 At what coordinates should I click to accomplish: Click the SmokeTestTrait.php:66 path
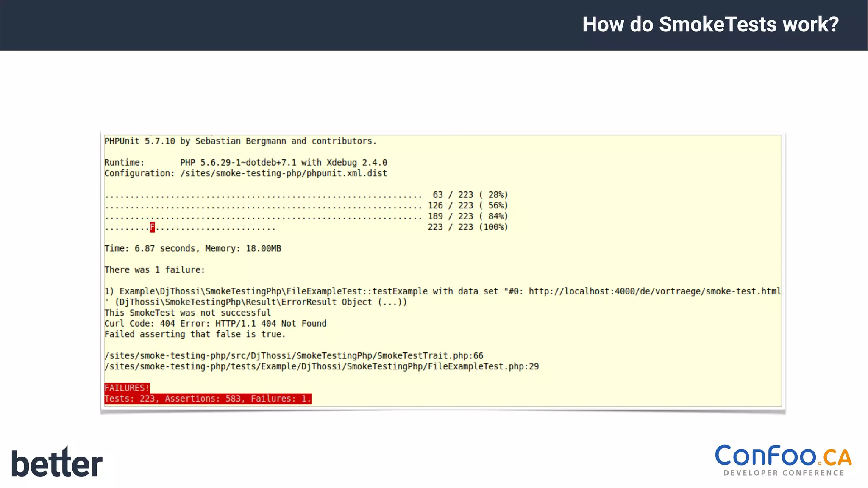point(294,356)
